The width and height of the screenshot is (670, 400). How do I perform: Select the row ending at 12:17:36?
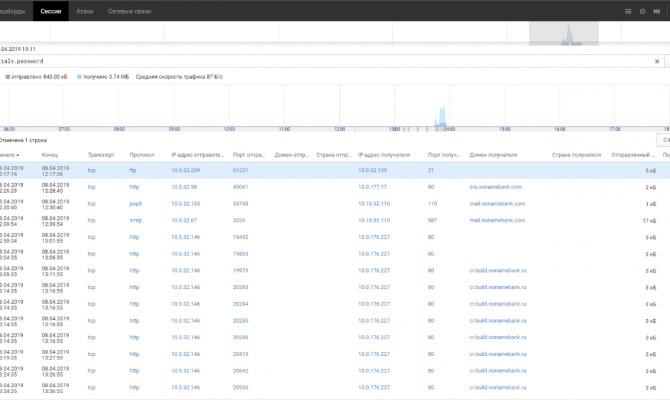click(x=335, y=170)
